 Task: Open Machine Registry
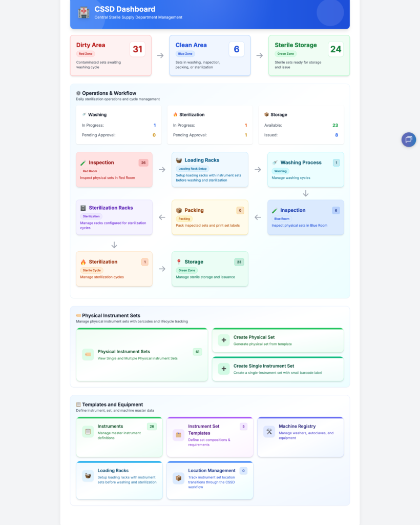click(301, 437)
